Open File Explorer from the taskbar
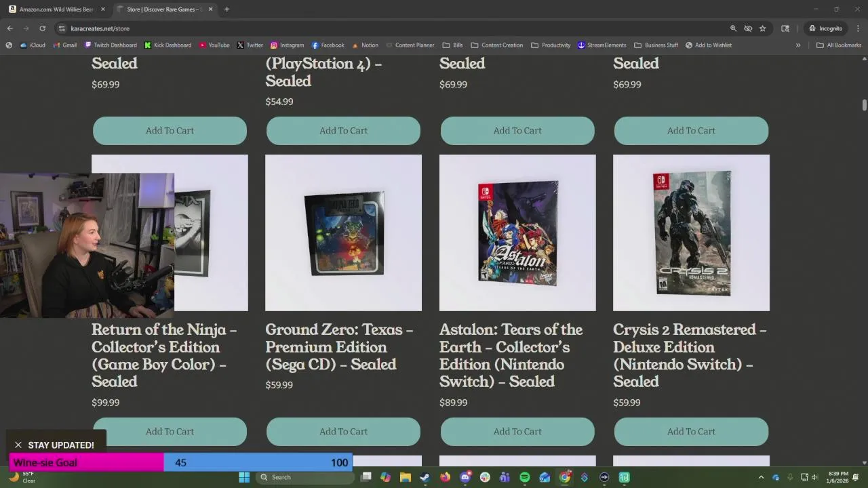Image resolution: width=868 pixels, height=488 pixels. [x=405, y=477]
